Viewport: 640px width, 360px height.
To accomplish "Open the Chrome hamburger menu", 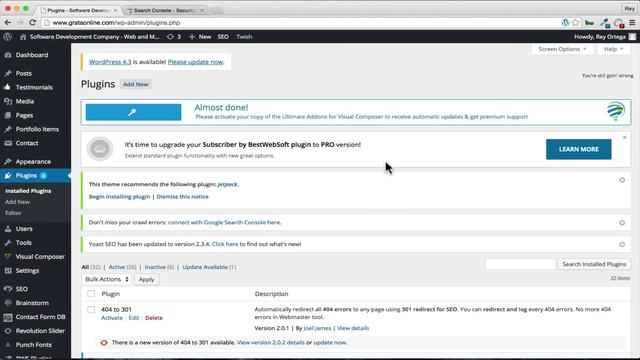I will pos(632,23).
